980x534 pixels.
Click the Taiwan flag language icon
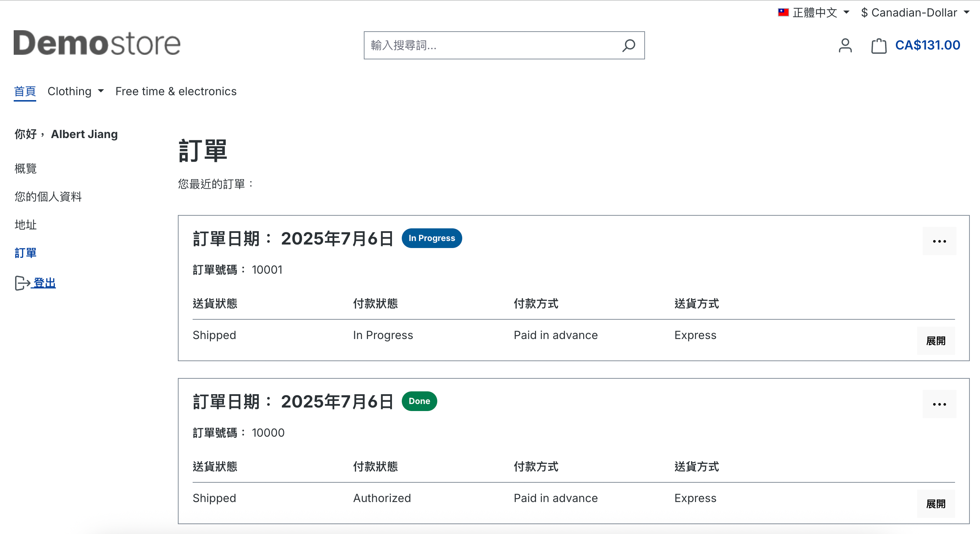click(x=783, y=12)
